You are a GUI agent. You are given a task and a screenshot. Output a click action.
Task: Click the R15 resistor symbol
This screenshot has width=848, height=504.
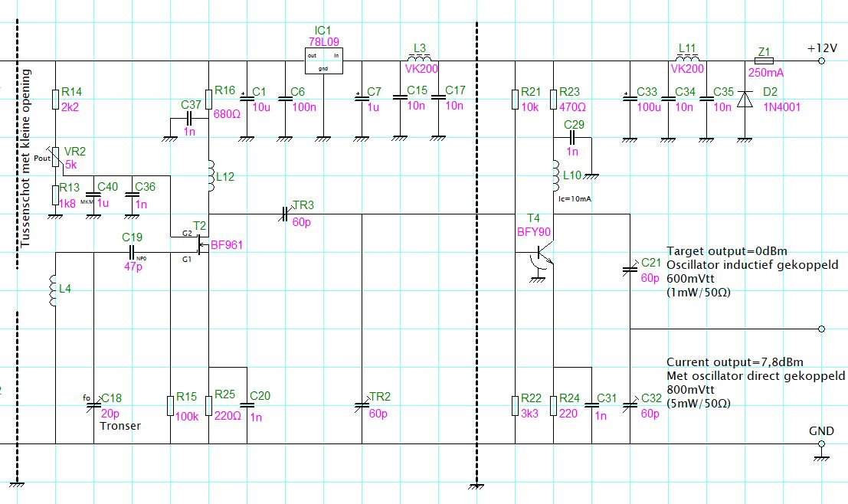point(170,406)
